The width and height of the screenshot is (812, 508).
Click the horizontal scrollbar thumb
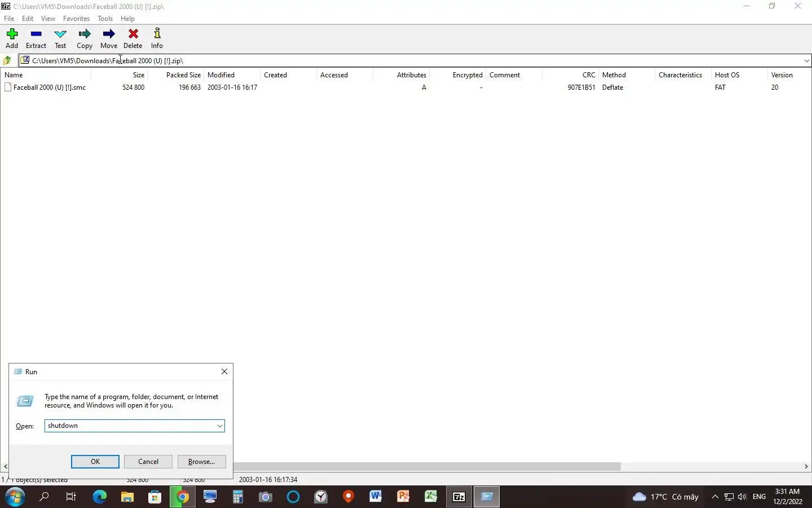tap(427, 467)
